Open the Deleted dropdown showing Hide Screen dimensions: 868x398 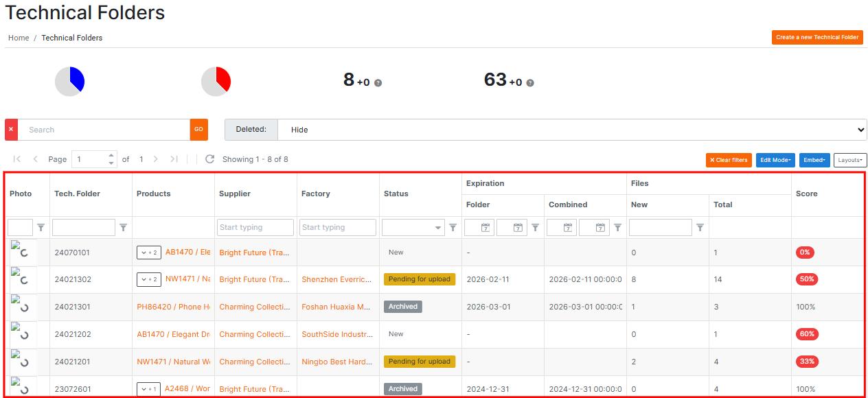click(571, 130)
